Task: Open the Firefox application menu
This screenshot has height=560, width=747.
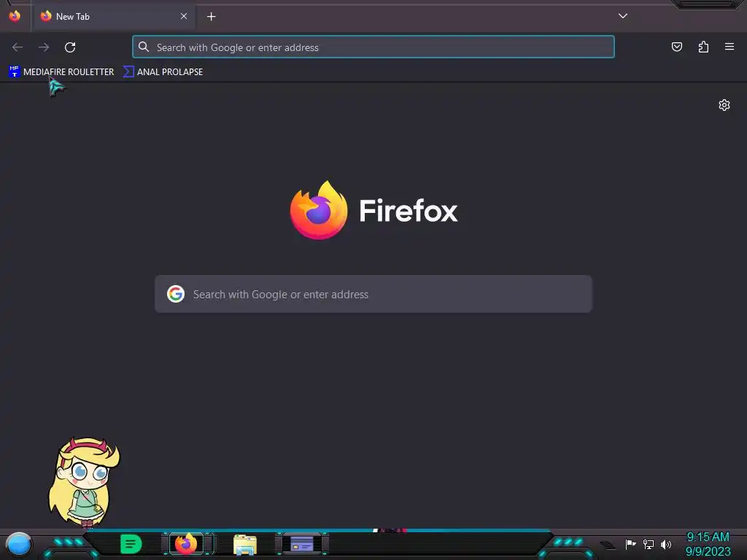Action: coord(729,47)
